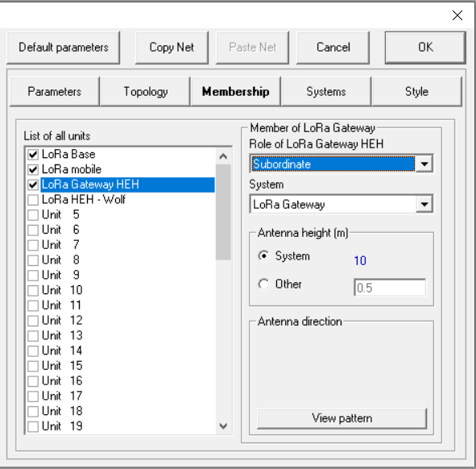Uncheck the LoRa mobile unit

pos(33,169)
